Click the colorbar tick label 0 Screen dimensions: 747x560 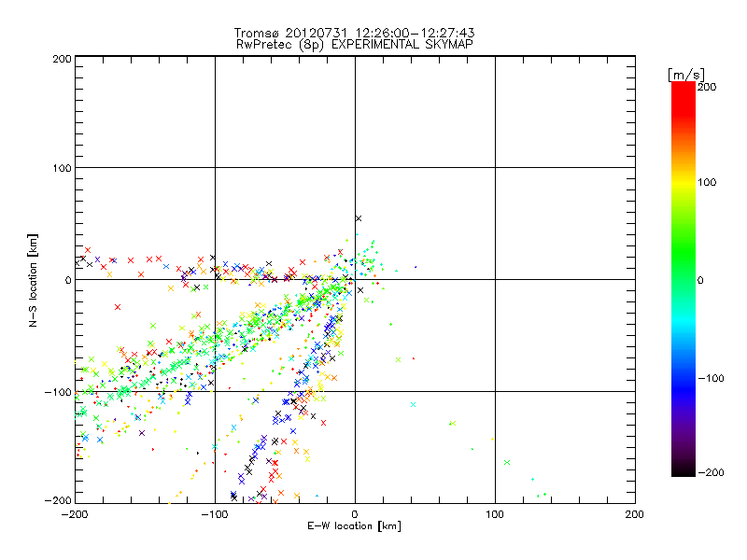point(700,280)
